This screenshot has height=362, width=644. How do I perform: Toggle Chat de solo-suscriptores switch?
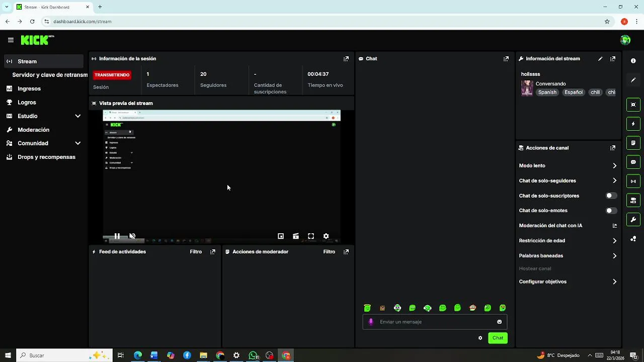[611, 196]
